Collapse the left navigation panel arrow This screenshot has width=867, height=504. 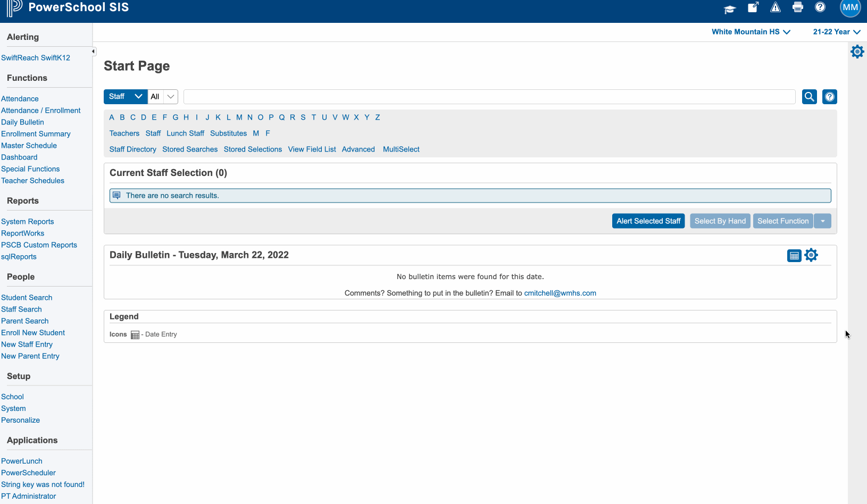pos(93,52)
